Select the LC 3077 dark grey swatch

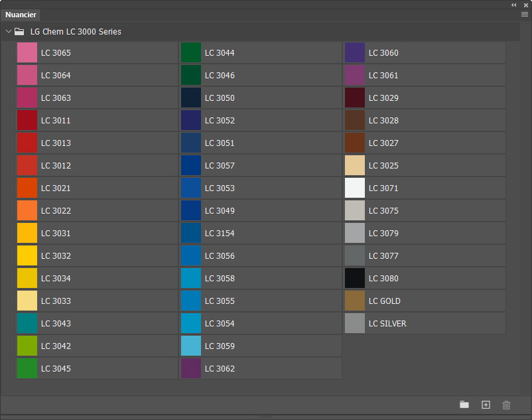pos(355,255)
